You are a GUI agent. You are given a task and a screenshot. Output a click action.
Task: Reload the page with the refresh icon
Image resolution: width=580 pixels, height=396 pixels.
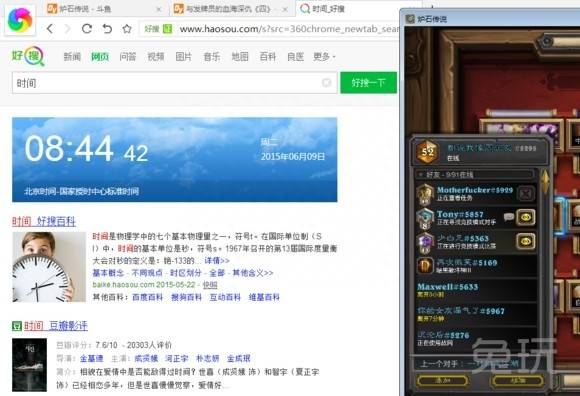point(87,28)
